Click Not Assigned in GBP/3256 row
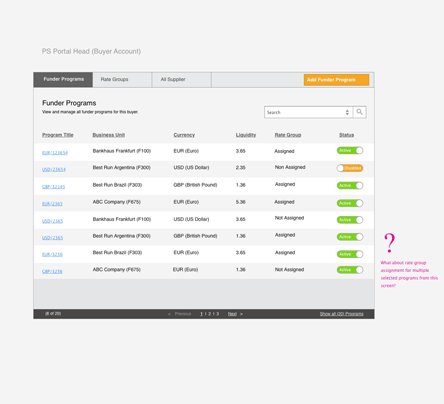 289,270
